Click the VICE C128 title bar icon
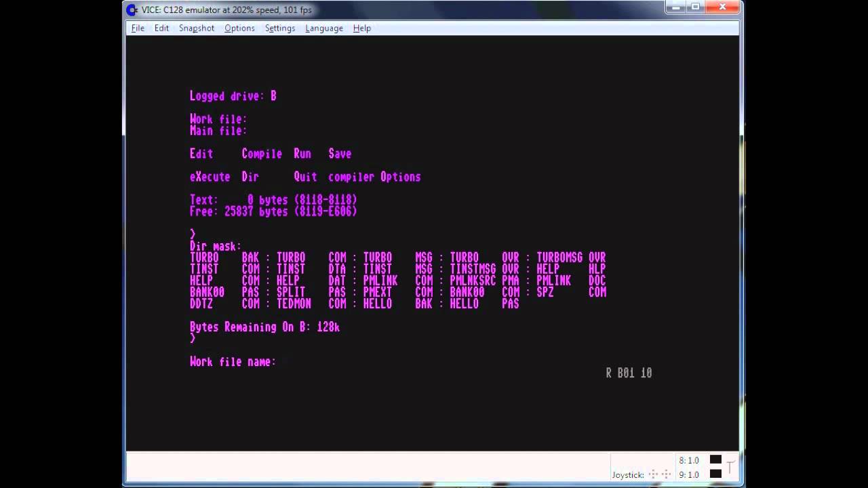 [x=132, y=9]
